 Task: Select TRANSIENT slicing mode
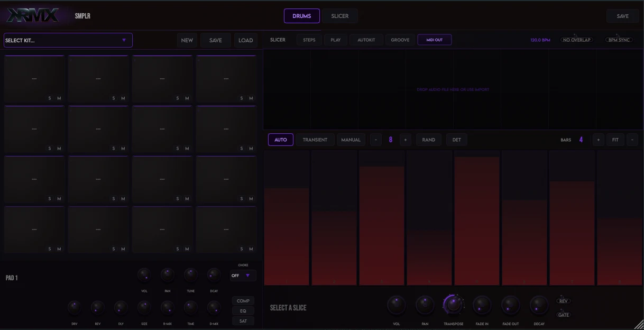pos(315,140)
